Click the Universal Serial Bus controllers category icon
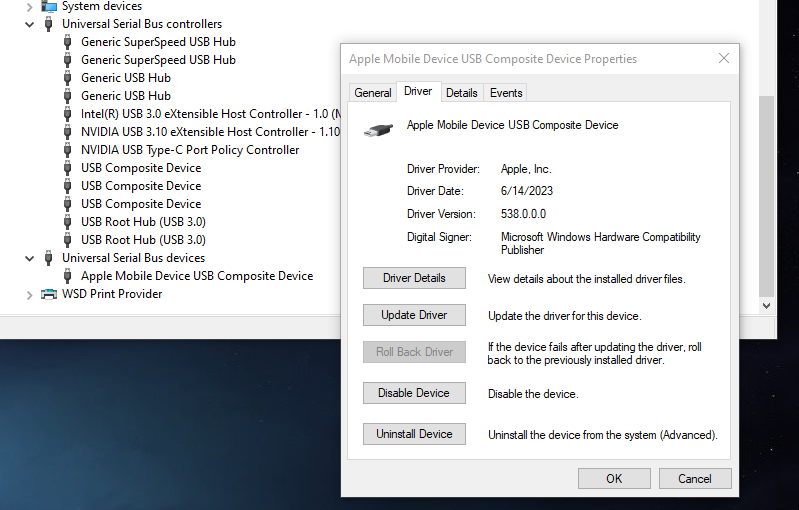The width and height of the screenshot is (799, 510). point(48,24)
